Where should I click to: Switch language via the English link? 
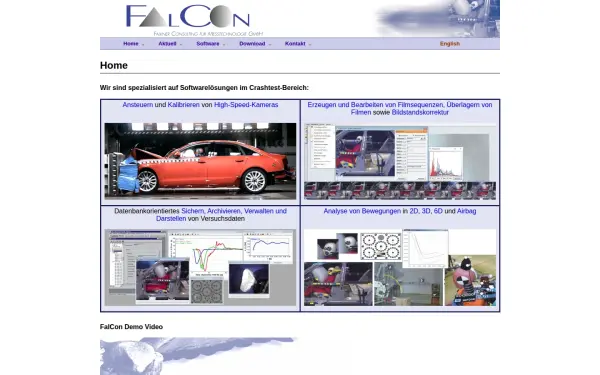450,44
